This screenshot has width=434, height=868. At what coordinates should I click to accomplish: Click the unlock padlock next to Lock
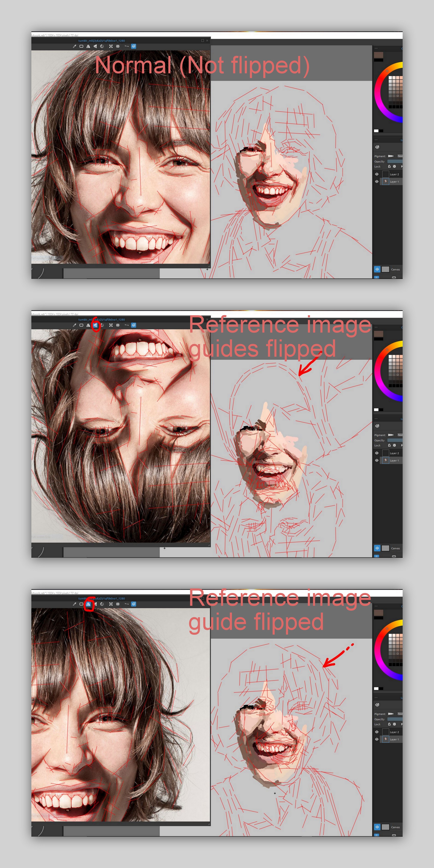390,167
